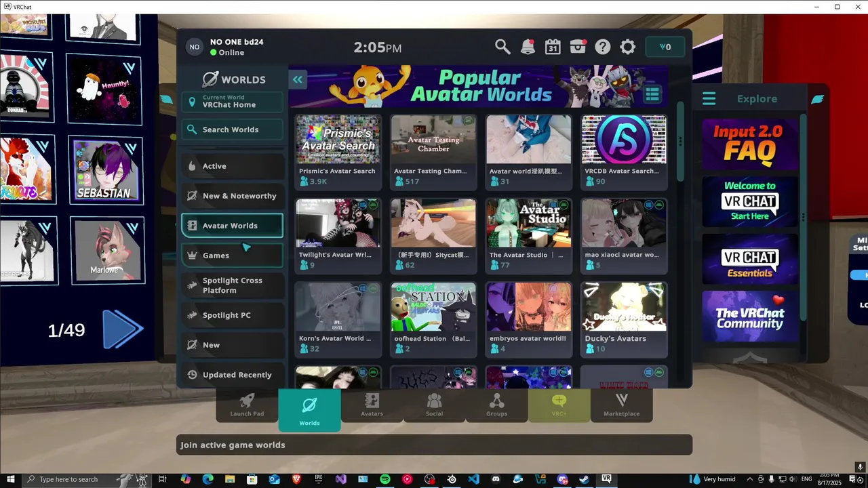Open the settings gear icon

pyautogui.click(x=628, y=47)
